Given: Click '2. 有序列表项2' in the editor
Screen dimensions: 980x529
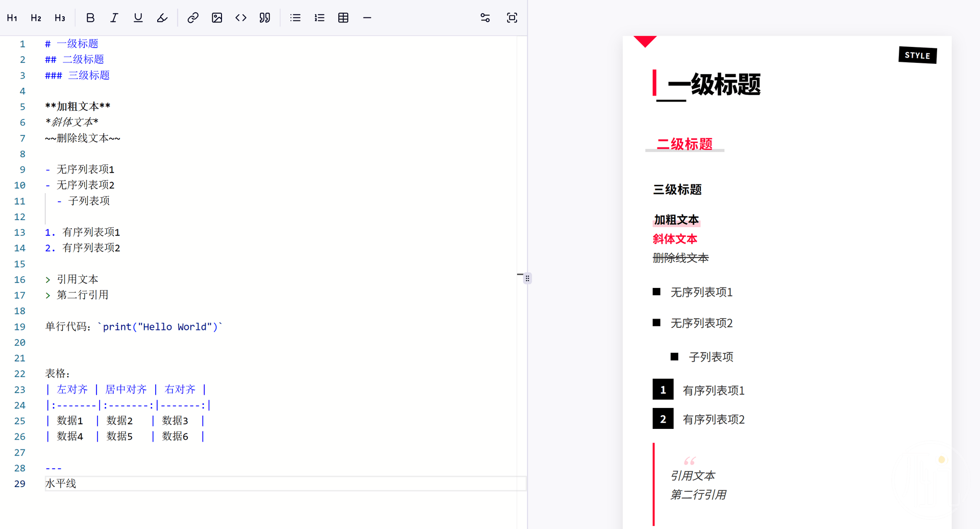Looking at the screenshot, I should 83,248.
